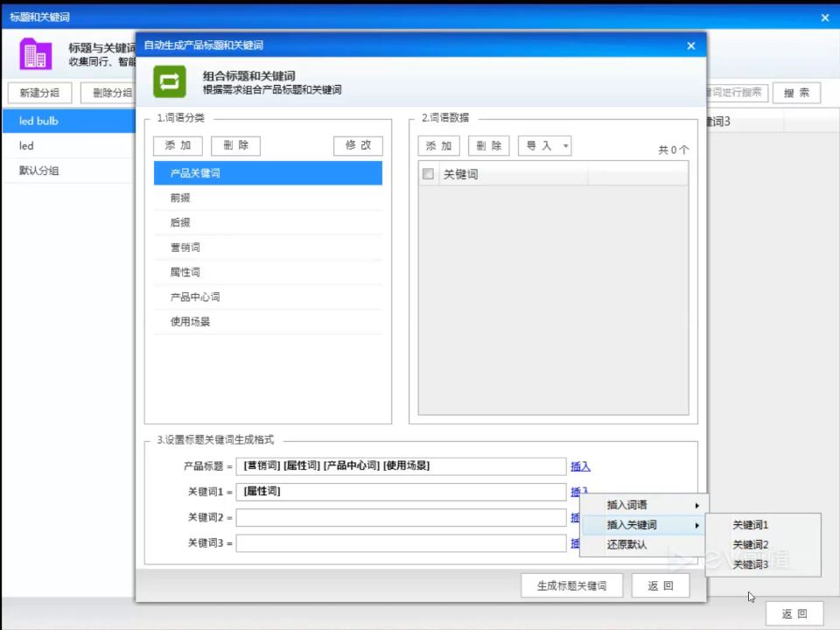The image size is (840, 630).
Task: Click the empty 关键词3 field
Action: pyautogui.click(x=402, y=543)
